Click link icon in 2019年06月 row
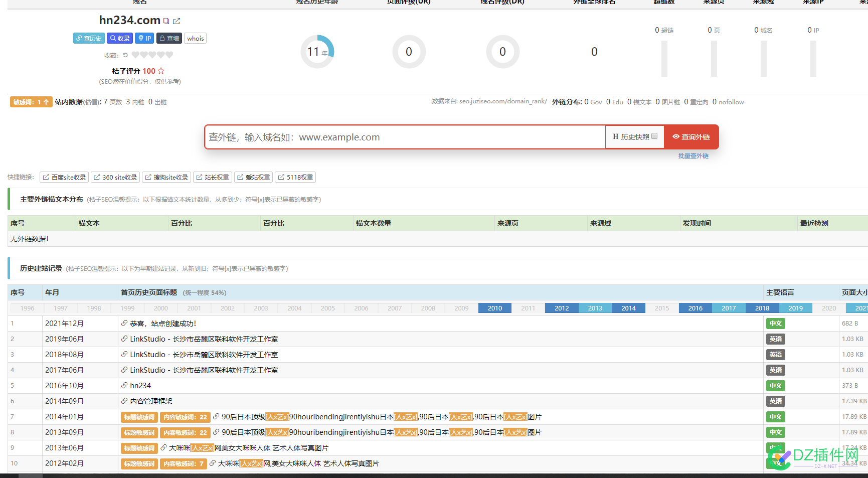868x478 pixels. (124, 339)
